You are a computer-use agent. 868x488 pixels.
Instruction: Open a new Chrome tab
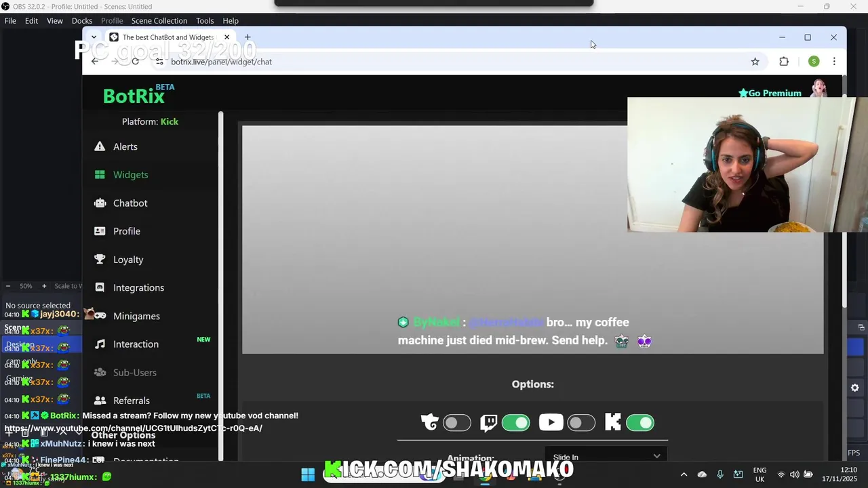[248, 37]
